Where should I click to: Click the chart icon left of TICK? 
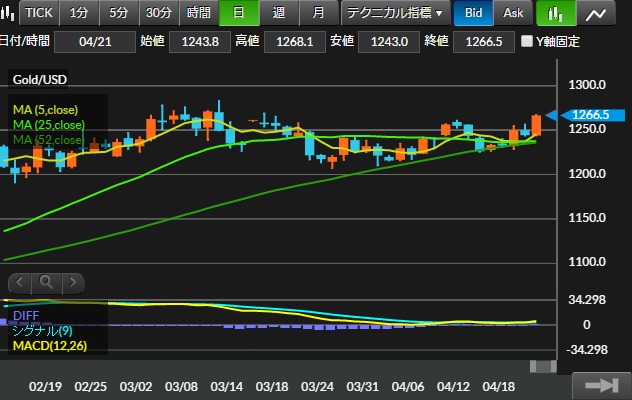(x=7, y=12)
